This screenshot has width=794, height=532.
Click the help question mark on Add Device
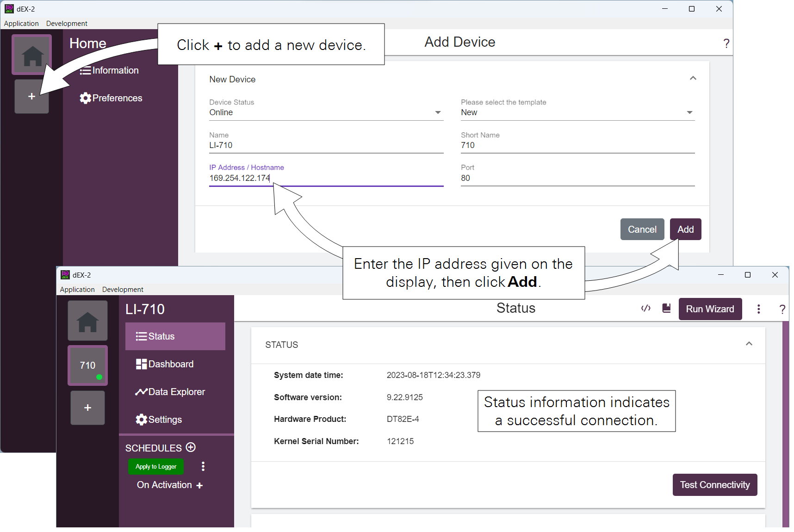pos(726,43)
